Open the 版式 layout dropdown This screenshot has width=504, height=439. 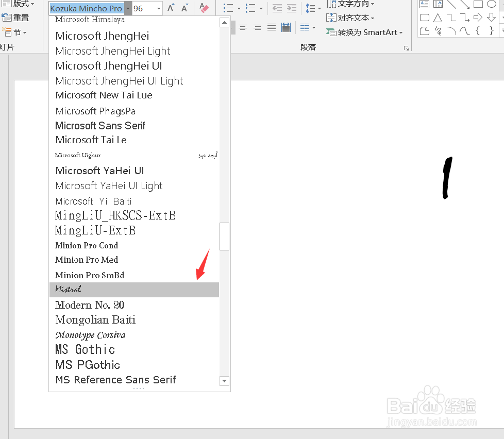click(x=18, y=4)
